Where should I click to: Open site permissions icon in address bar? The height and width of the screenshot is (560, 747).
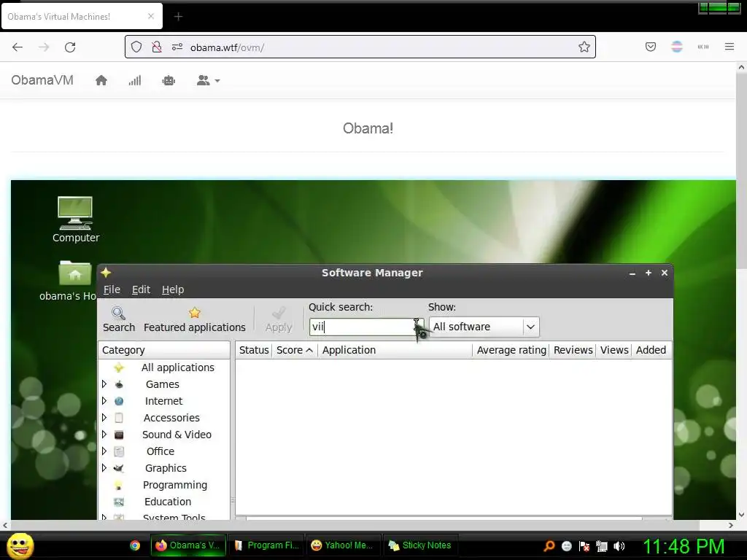pyautogui.click(x=177, y=47)
